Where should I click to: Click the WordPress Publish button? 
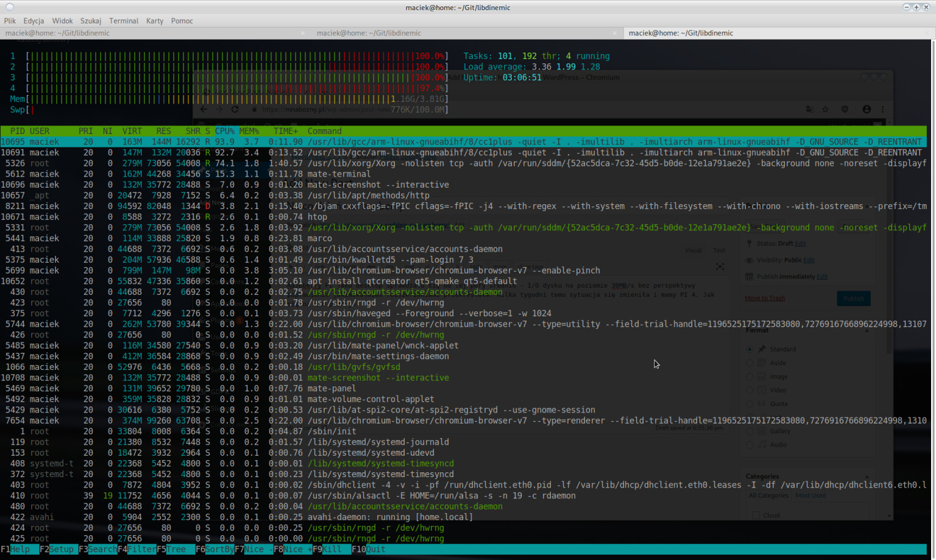click(x=853, y=299)
